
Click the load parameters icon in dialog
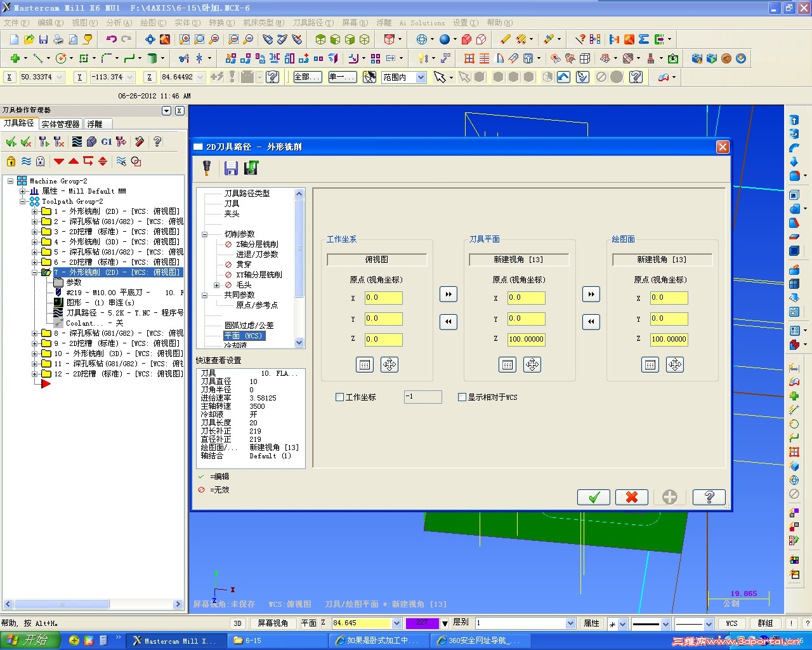tap(251, 168)
